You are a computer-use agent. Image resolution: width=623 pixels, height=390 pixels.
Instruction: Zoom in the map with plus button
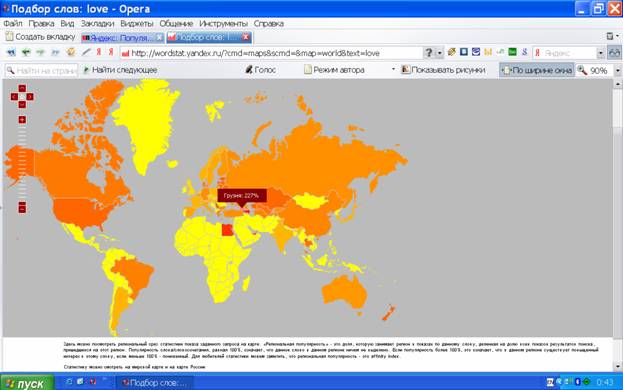[22, 120]
